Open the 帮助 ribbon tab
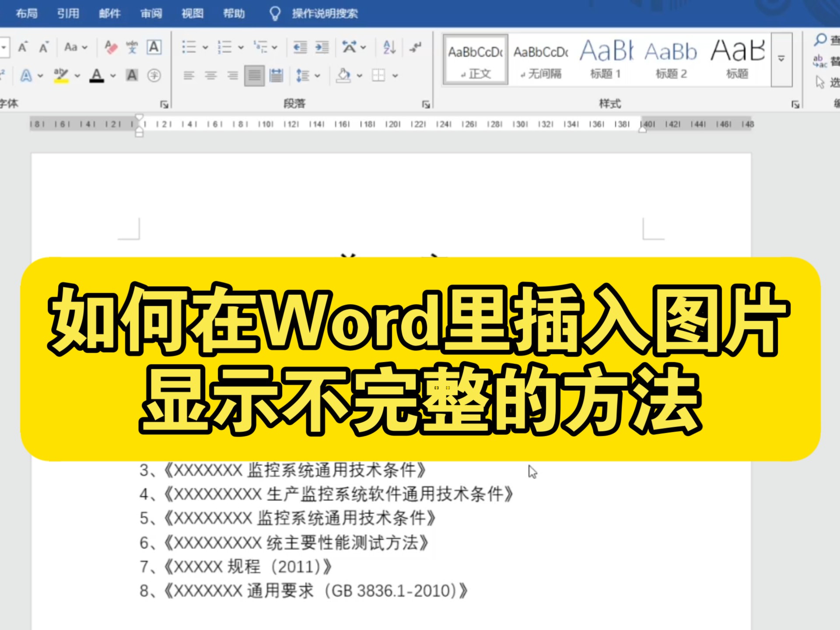This screenshot has width=840, height=630. pos(234,14)
